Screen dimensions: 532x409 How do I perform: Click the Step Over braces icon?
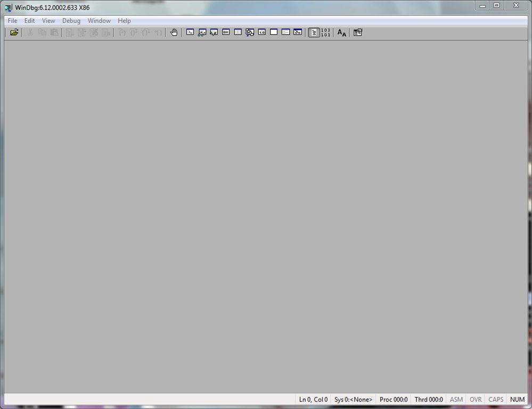pos(134,32)
